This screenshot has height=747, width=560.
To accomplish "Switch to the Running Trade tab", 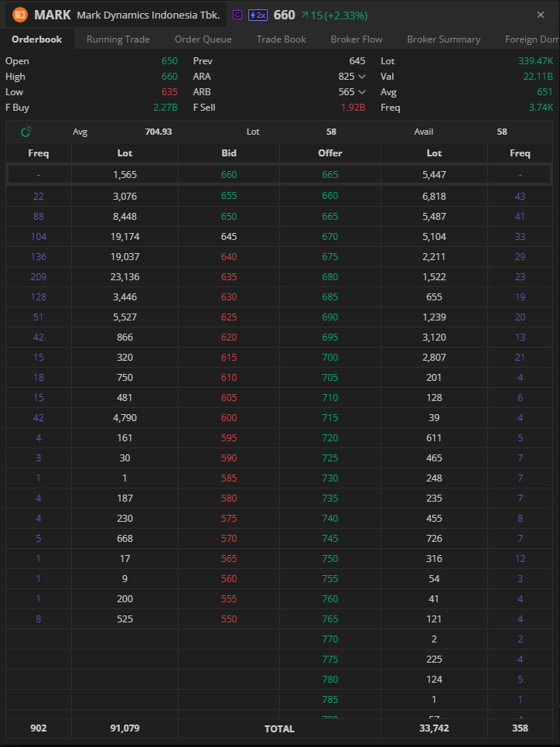I will (x=118, y=39).
